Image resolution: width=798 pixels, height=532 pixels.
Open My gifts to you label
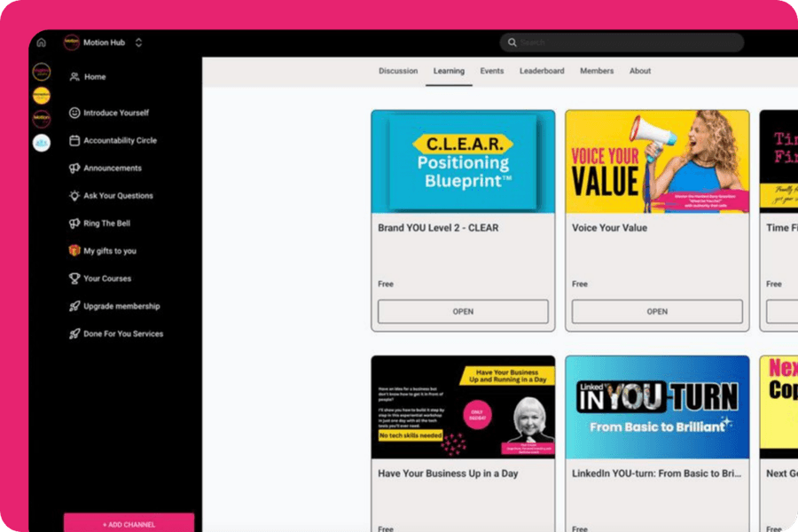tap(110, 251)
